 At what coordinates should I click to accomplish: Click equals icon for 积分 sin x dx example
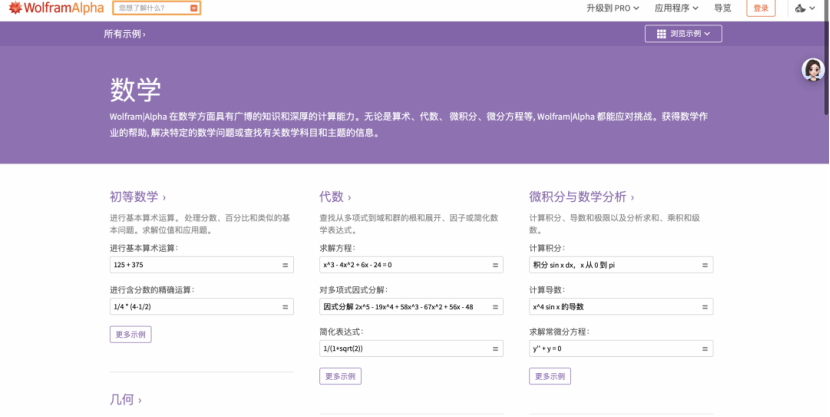click(705, 265)
